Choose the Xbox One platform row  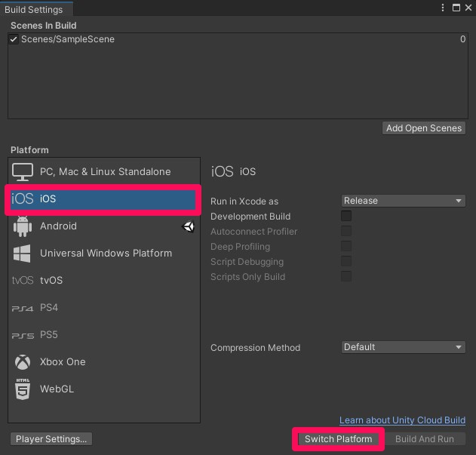tap(104, 362)
